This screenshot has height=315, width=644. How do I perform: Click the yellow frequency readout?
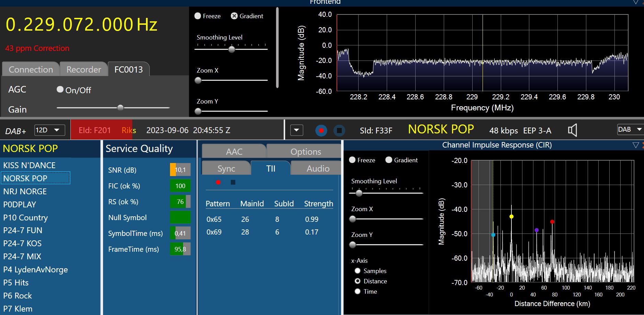tap(81, 25)
